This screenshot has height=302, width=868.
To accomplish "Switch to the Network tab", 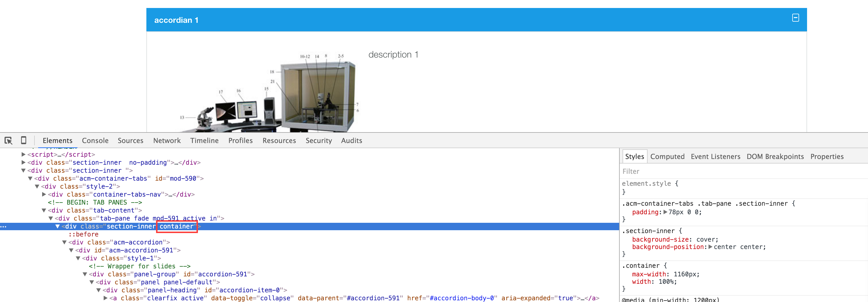I will click(167, 140).
